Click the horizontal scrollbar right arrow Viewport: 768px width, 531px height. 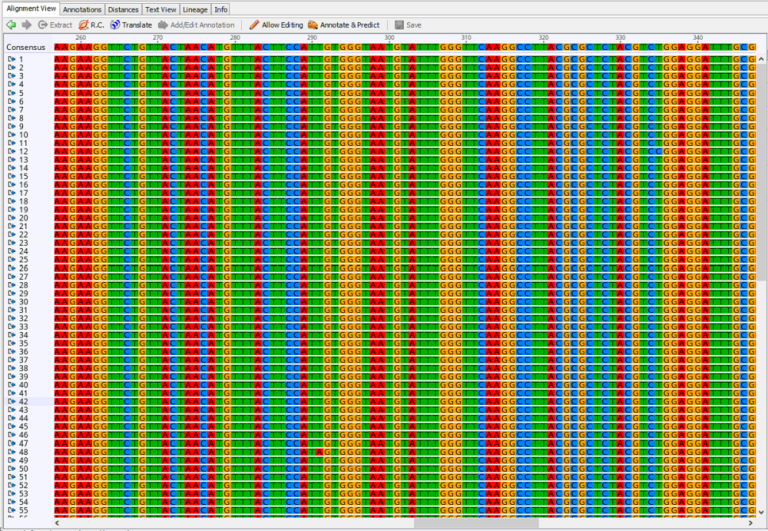[x=749, y=523]
